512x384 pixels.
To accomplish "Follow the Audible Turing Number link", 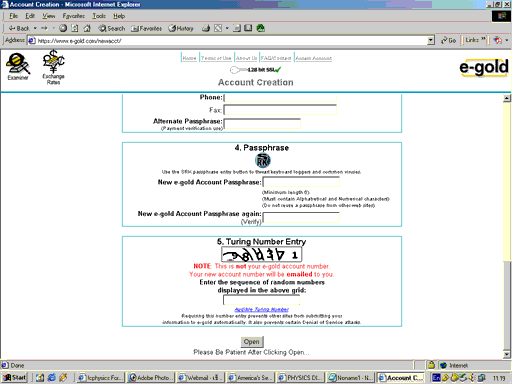I will 262,309.
